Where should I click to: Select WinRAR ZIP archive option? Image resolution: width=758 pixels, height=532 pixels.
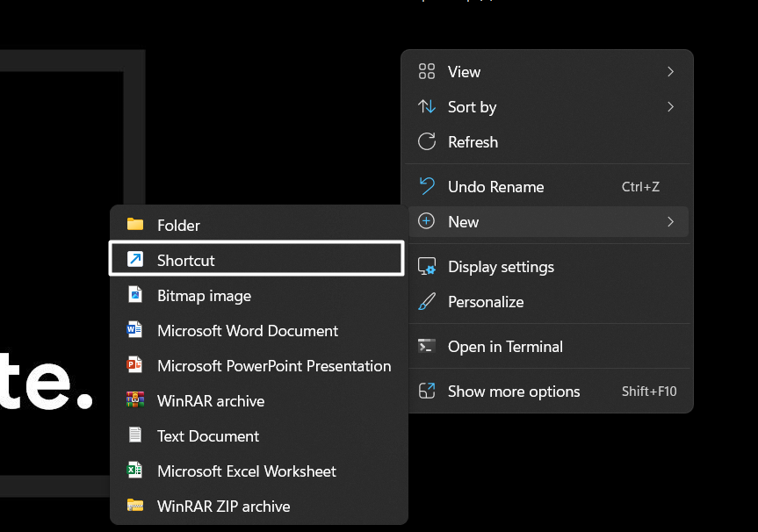point(223,507)
